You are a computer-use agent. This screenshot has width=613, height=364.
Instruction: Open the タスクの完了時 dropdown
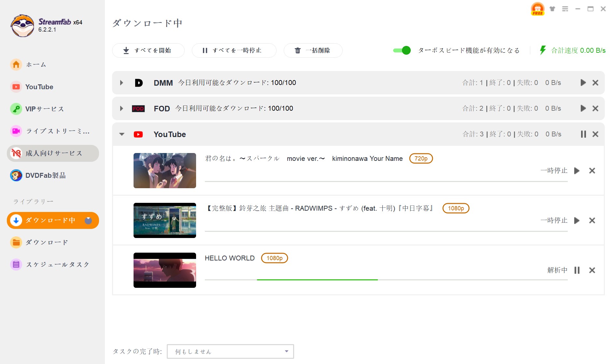(x=230, y=352)
